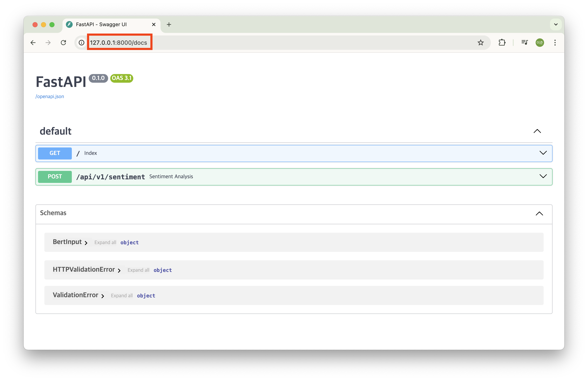Open site information icon in address bar
Viewport: 588px width, 381px height.
pyautogui.click(x=81, y=43)
